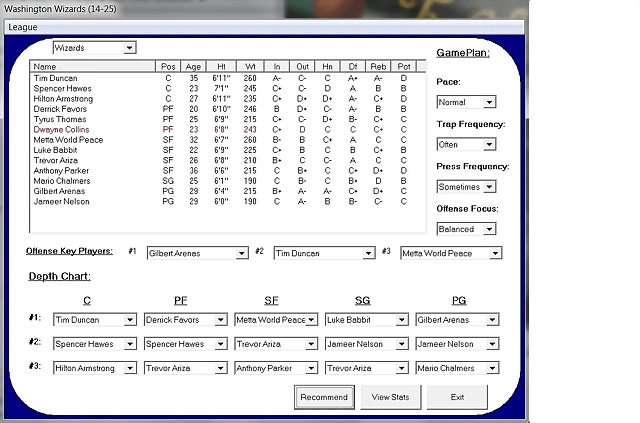Select Luke Babbit roster row

[228, 150]
